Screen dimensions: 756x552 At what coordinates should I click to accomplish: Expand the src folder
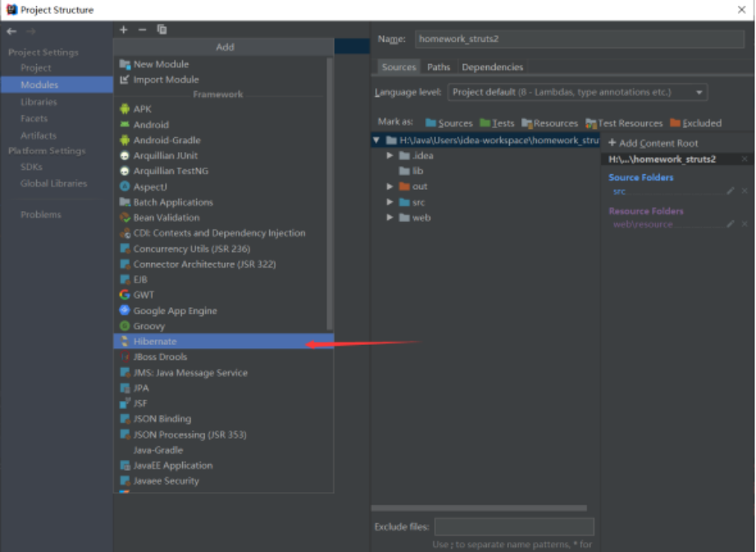coord(390,202)
